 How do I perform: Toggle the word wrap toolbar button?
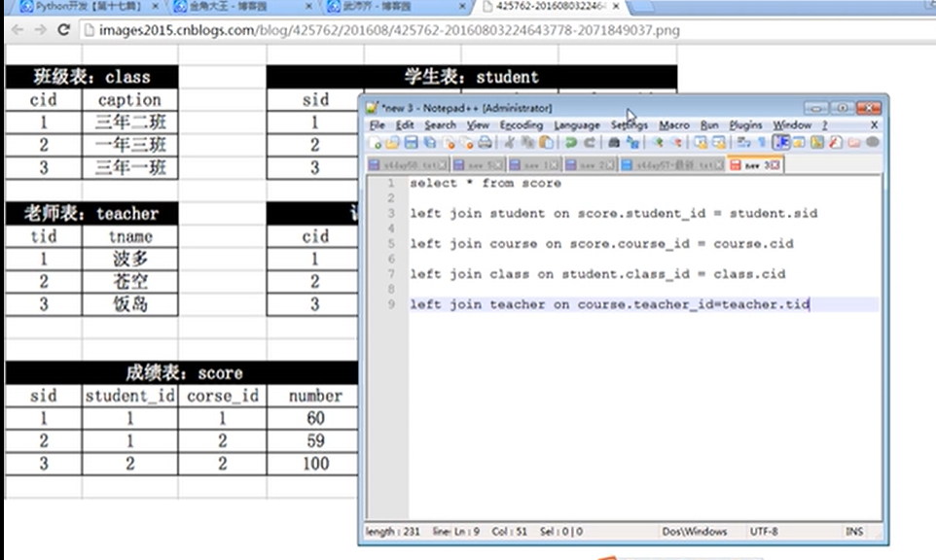point(742,143)
